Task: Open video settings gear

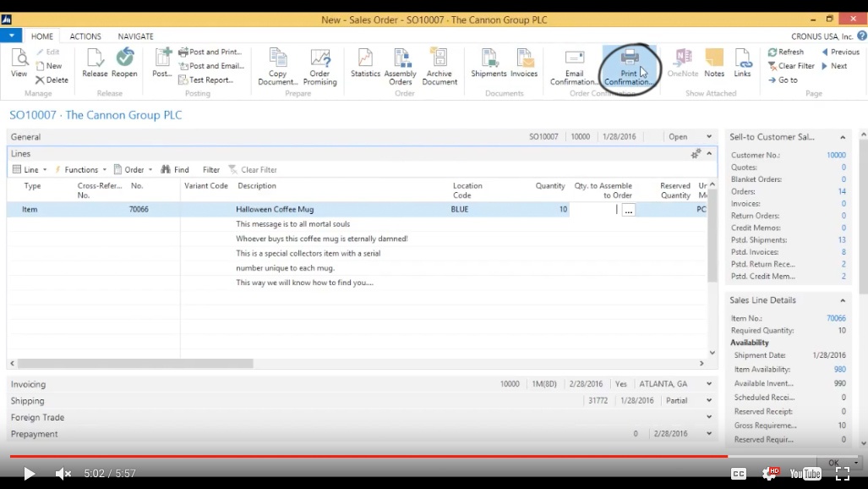Action: (769, 473)
